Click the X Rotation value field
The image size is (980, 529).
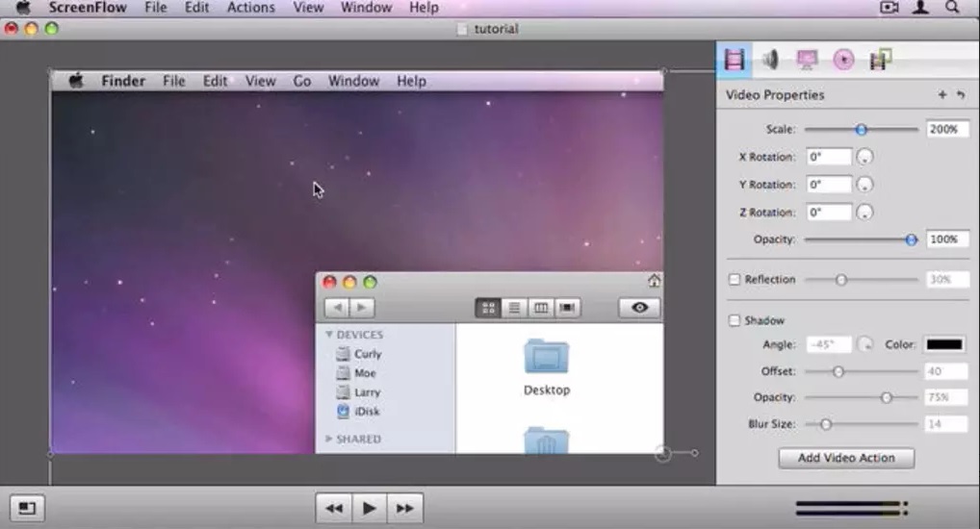(829, 157)
